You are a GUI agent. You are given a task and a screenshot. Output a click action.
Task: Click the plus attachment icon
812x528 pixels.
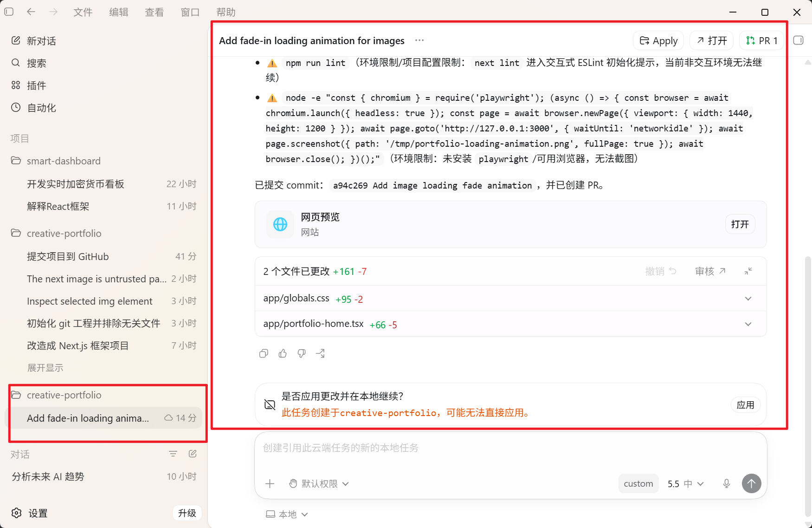pyautogui.click(x=270, y=484)
